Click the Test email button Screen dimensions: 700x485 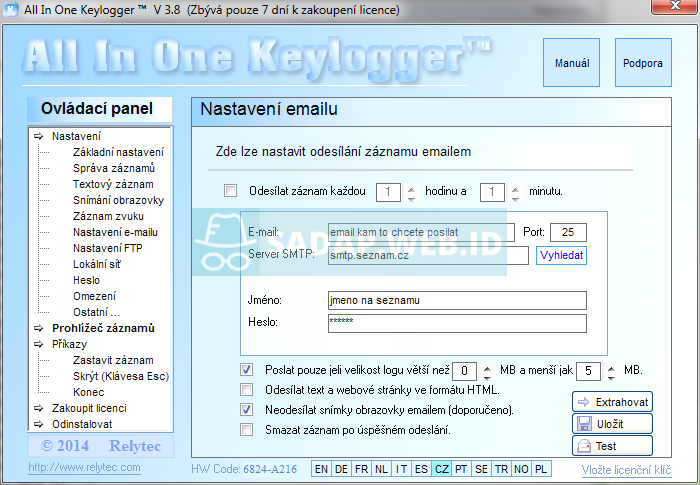[612, 446]
